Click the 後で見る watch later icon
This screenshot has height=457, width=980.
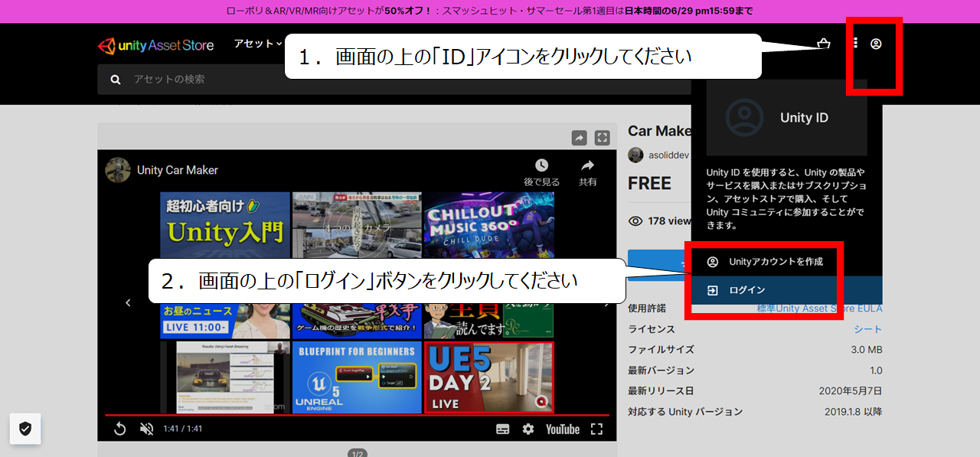point(541,172)
